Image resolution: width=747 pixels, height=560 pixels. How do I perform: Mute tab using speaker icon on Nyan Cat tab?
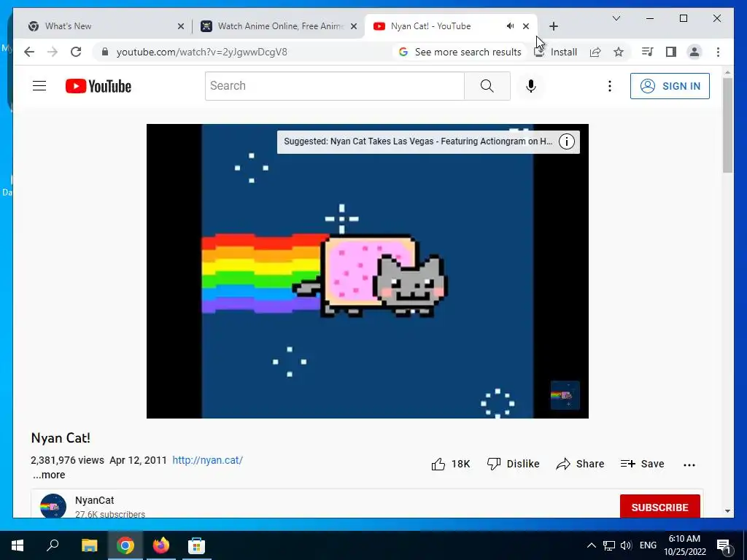point(510,26)
